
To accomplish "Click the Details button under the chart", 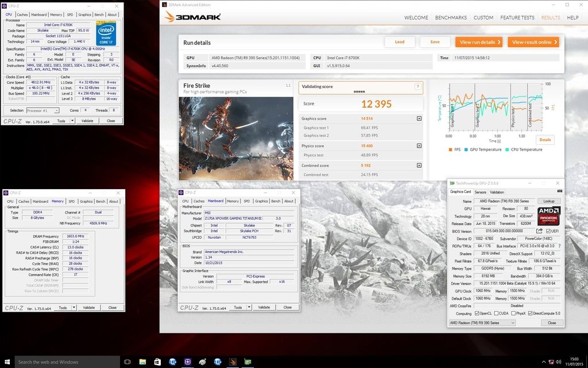I will pos(546,140).
